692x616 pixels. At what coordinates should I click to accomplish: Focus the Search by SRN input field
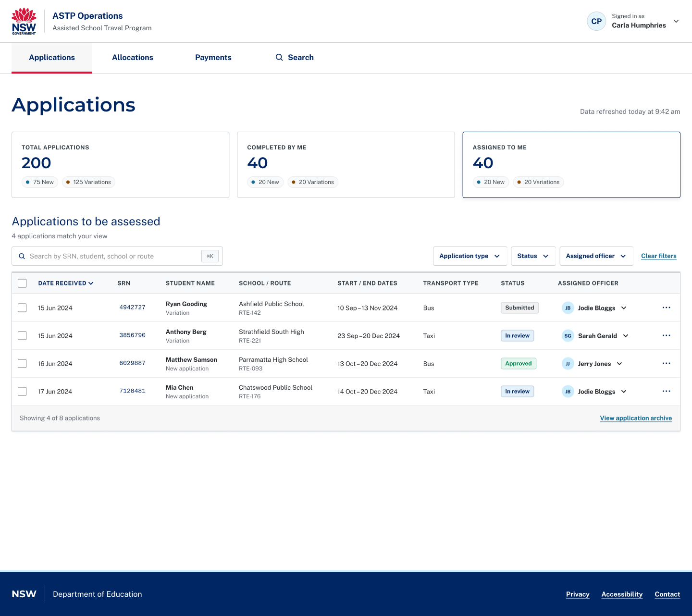[117, 256]
